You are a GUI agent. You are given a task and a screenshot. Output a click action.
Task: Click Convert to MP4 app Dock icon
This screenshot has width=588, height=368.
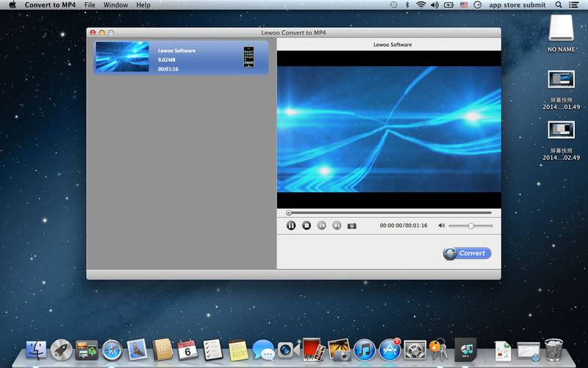465,350
